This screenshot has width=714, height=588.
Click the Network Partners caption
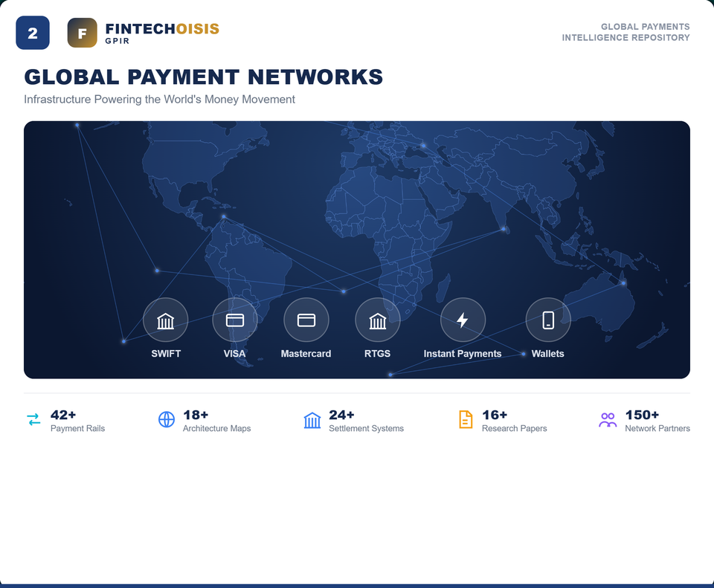[657, 428]
